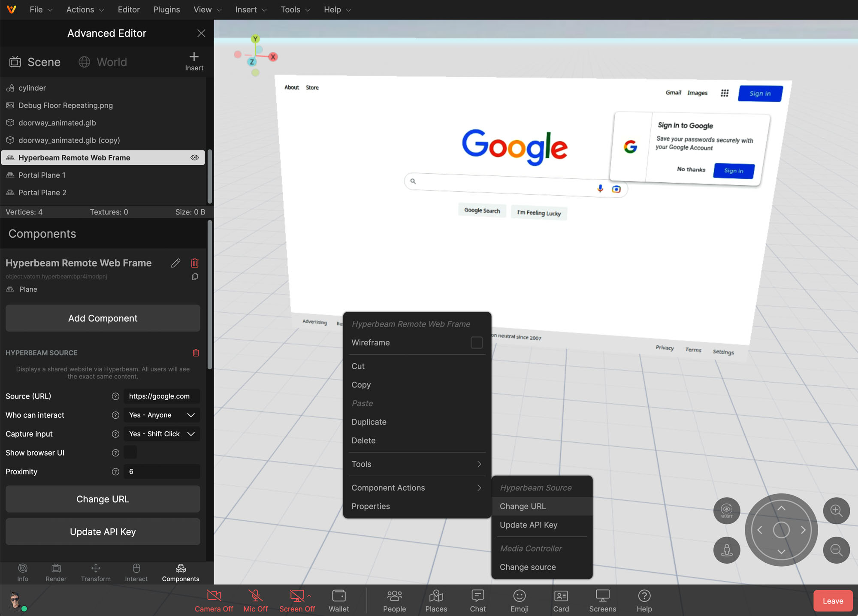Switch to the Interact tab
This screenshot has width=858, height=616.
pyautogui.click(x=136, y=573)
